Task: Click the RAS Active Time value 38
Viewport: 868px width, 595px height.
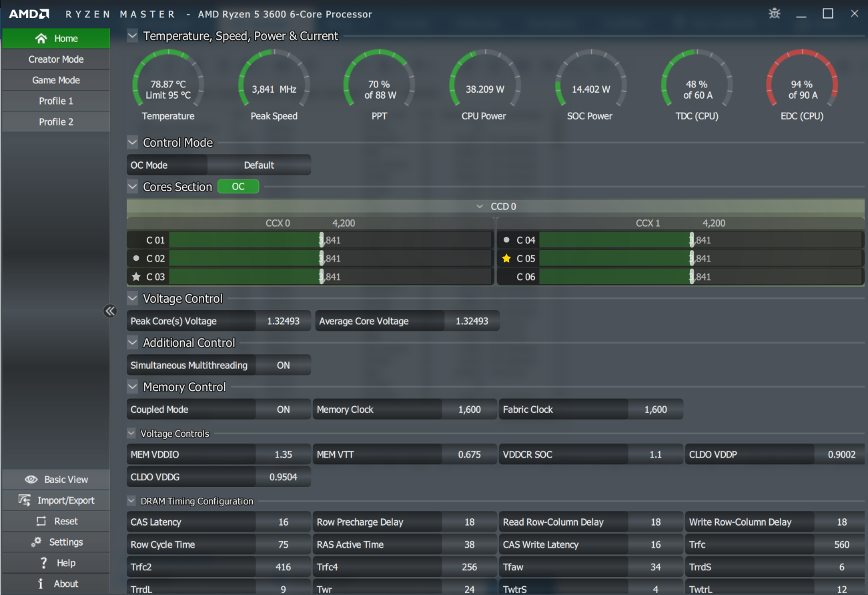Action: (x=470, y=545)
